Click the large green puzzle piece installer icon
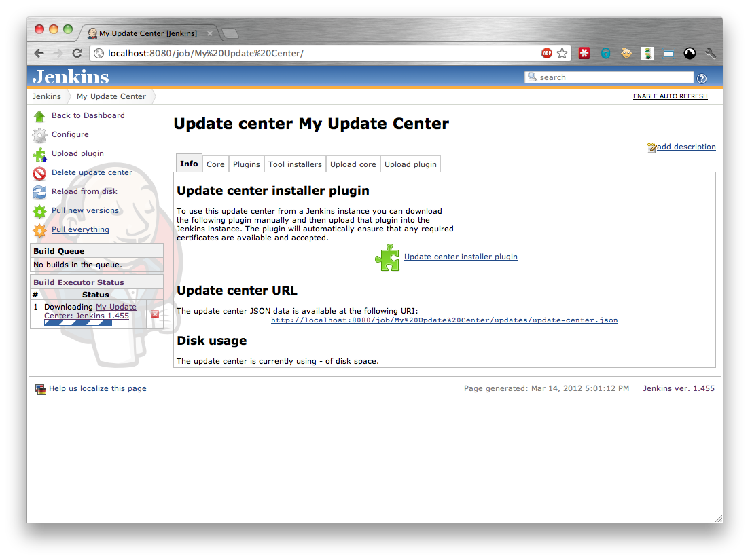Viewport: 750px width, 560px height. coord(387,257)
